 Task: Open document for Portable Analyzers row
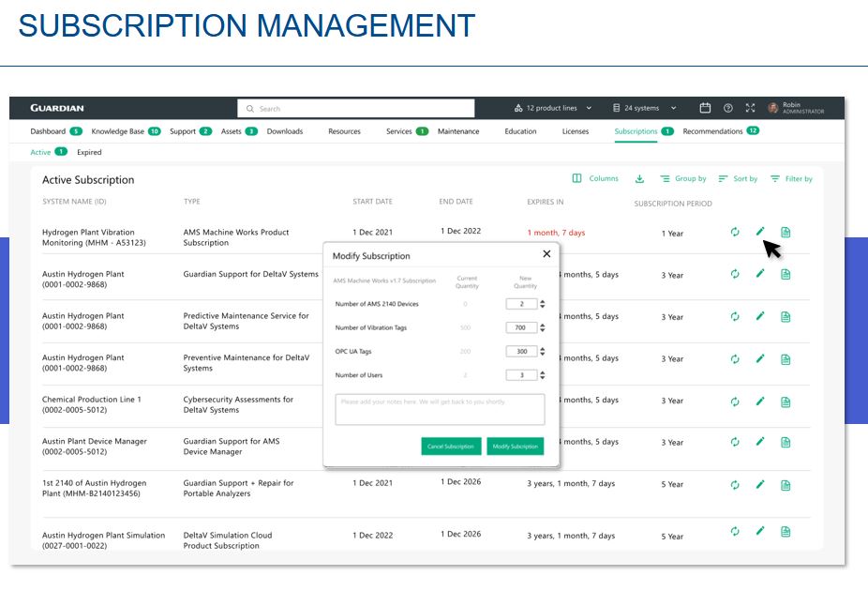786,485
